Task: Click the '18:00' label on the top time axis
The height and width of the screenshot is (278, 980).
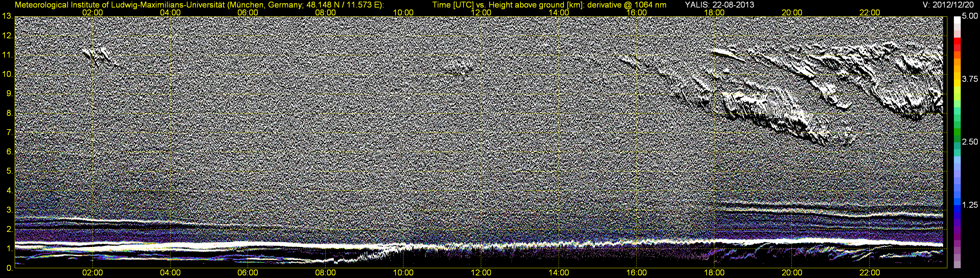Action: coord(714,12)
